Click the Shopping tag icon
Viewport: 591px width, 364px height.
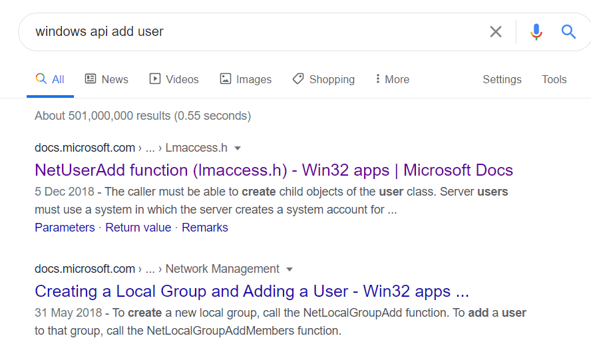point(297,79)
